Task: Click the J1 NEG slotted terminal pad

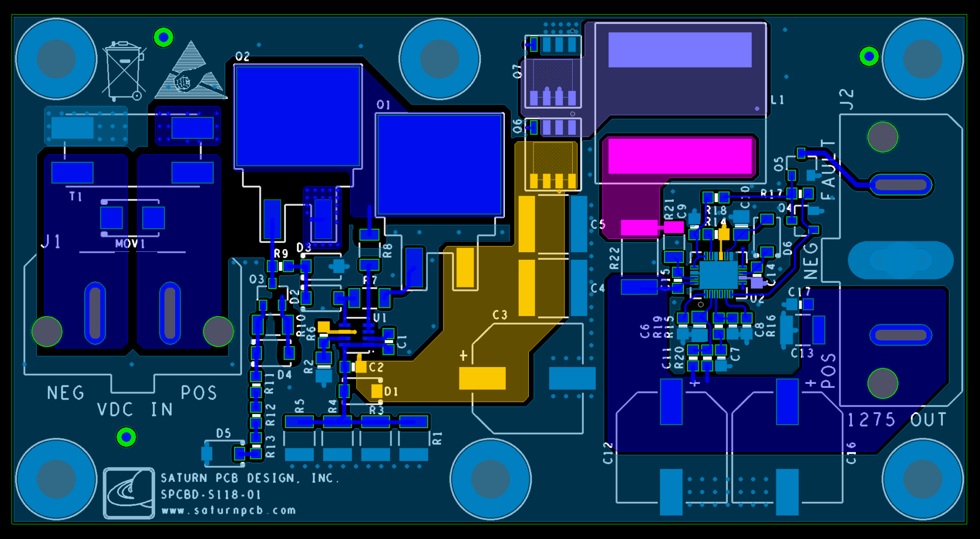Action: tap(95, 313)
